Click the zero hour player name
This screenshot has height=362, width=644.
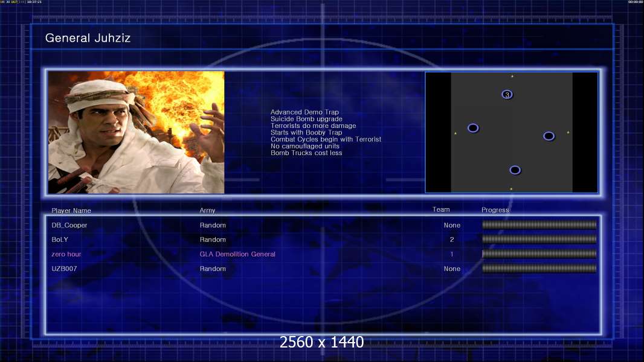[x=66, y=254]
